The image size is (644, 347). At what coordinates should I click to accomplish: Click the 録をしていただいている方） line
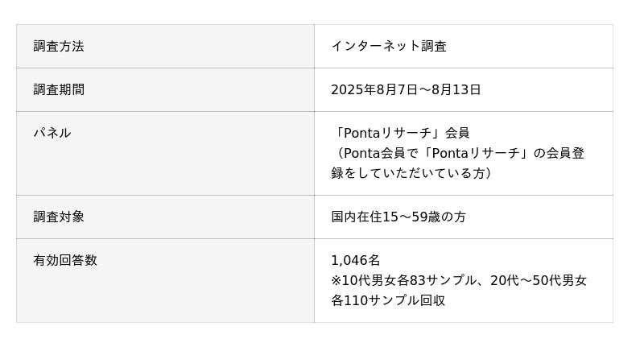411,173
